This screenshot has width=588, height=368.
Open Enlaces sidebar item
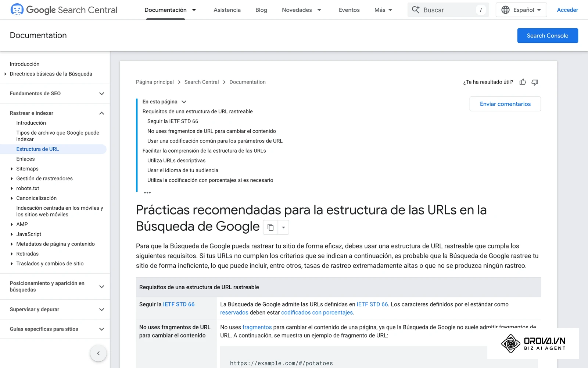click(25, 159)
